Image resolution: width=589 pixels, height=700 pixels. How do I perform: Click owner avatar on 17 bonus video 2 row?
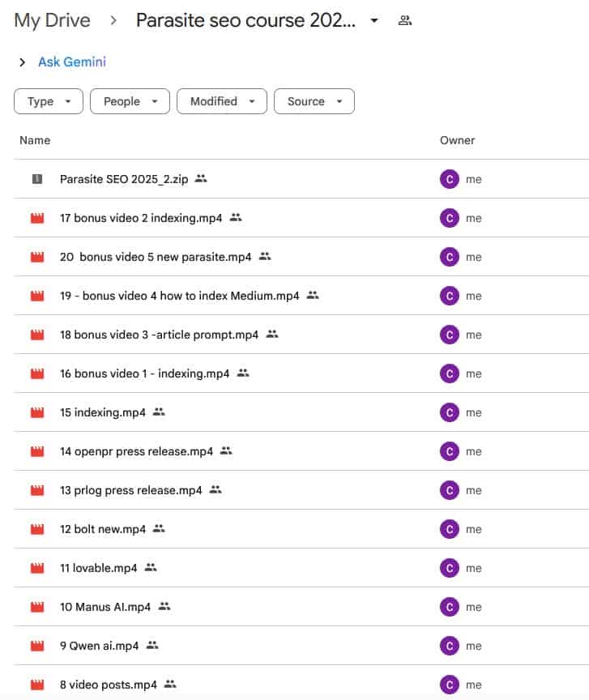coord(450,218)
